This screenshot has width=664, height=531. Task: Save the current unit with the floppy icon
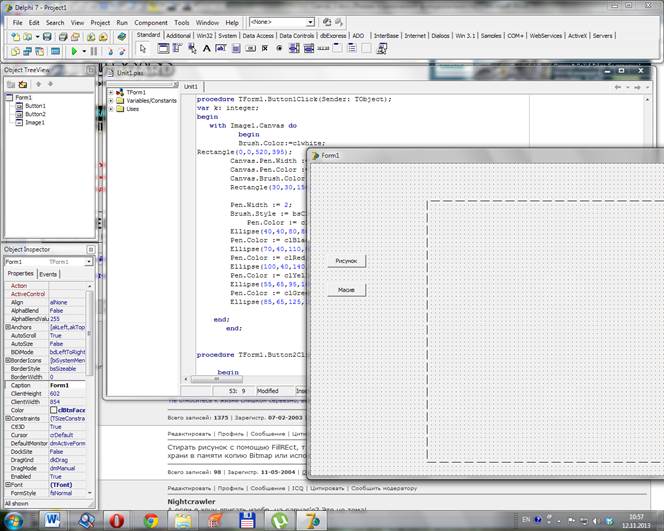(x=47, y=37)
